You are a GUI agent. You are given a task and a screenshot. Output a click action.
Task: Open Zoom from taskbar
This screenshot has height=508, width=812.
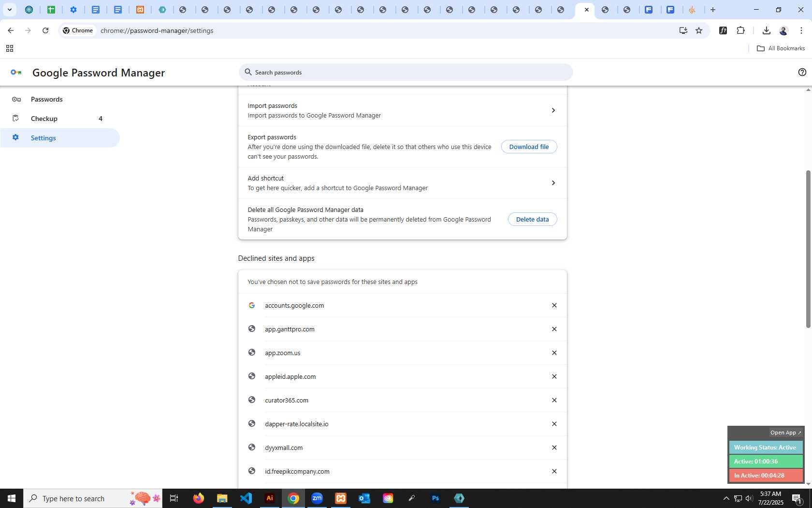tap(317, 498)
